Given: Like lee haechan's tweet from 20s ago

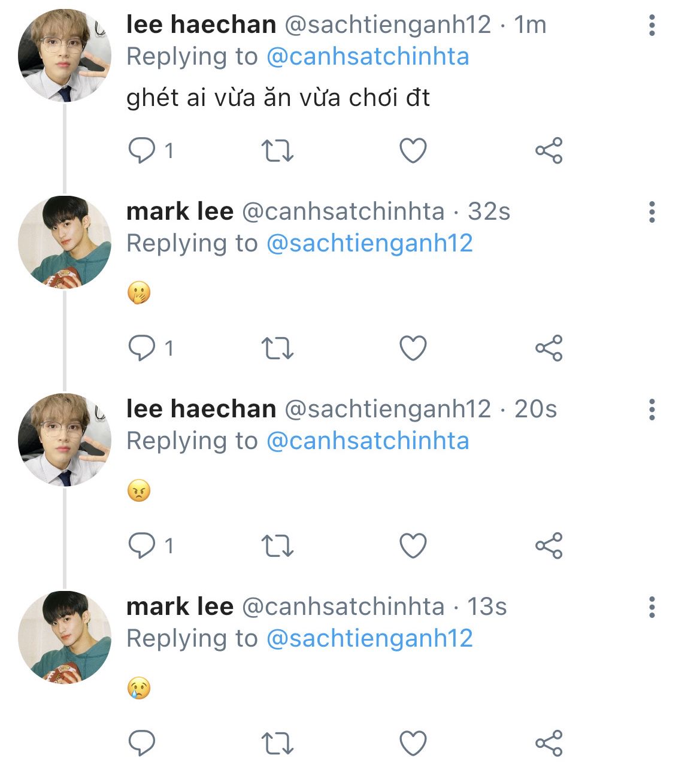Looking at the screenshot, I should click(413, 545).
